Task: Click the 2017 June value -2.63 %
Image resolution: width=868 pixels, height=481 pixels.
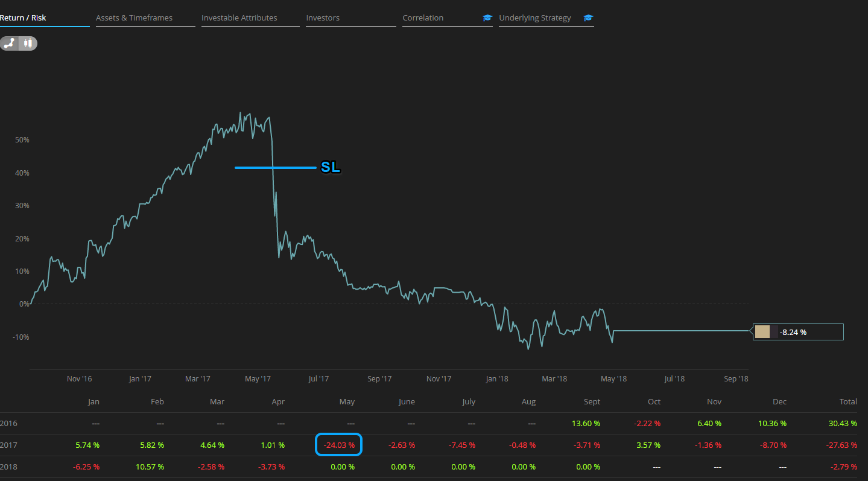Action: 401,445
